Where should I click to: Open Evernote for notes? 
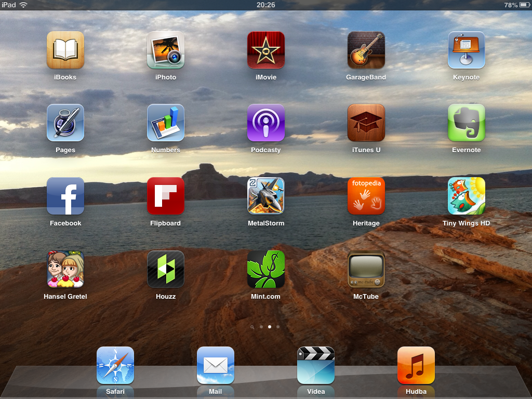click(467, 123)
